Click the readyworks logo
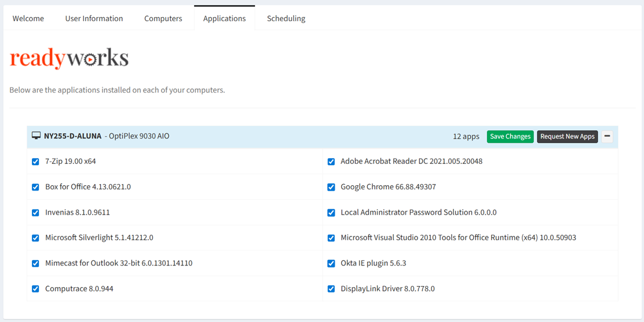Viewport: 644px width, 322px height. 69,58
